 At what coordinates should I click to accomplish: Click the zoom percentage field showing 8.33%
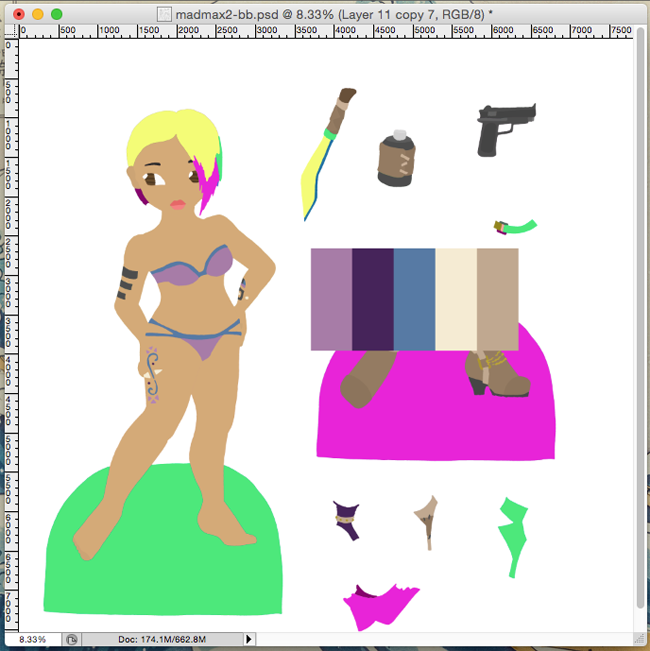pyautogui.click(x=33, y=639)
